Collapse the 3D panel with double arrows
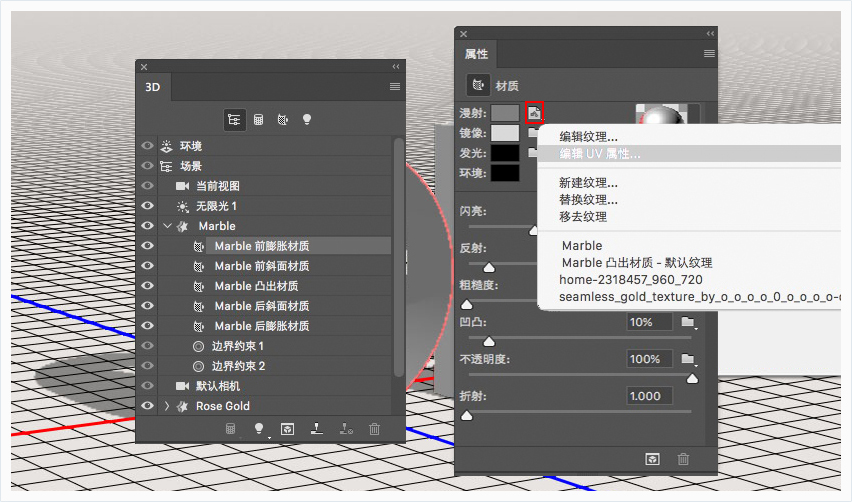 [x=396, y=66]
